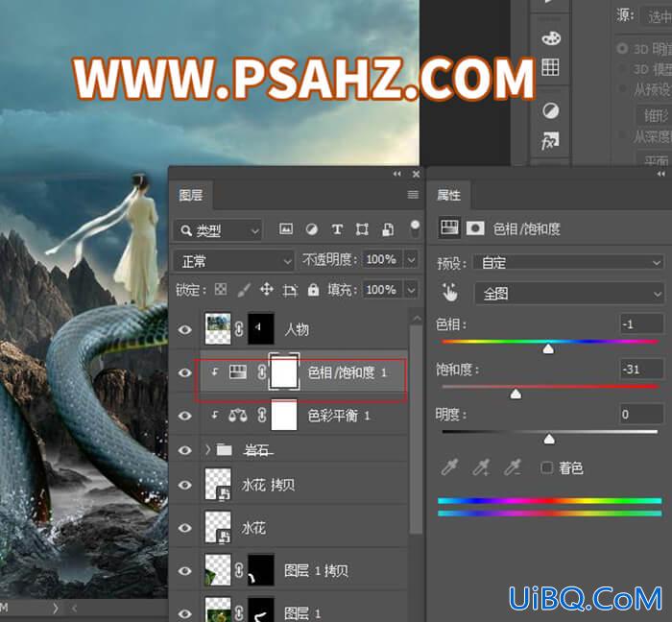Hide the 岩石 group

pyautogui.click(x=185, y=450)
